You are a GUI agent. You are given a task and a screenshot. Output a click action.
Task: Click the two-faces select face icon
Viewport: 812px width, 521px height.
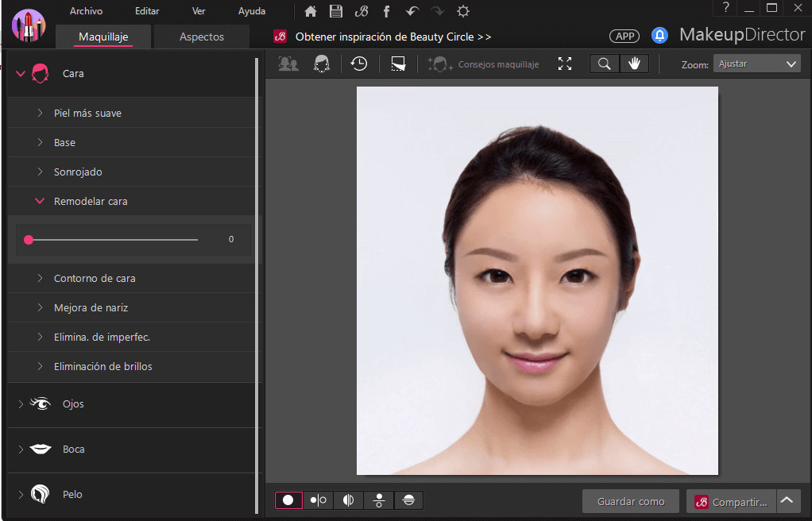288,64
